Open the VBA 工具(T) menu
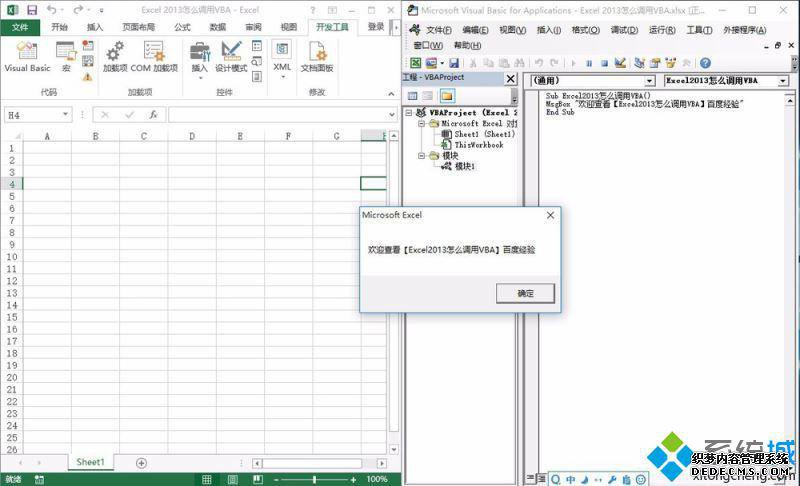Viewport: 800px width, 486px height. coord(699,30)
